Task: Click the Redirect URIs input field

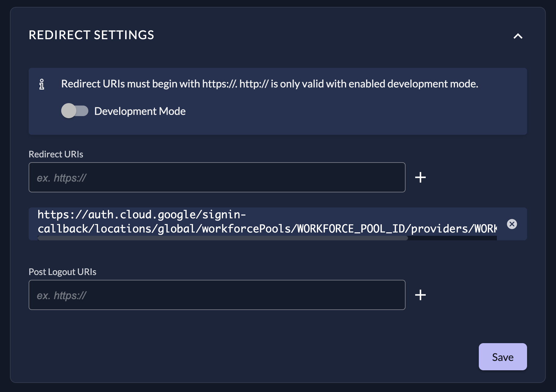Action: coord(217,177)
